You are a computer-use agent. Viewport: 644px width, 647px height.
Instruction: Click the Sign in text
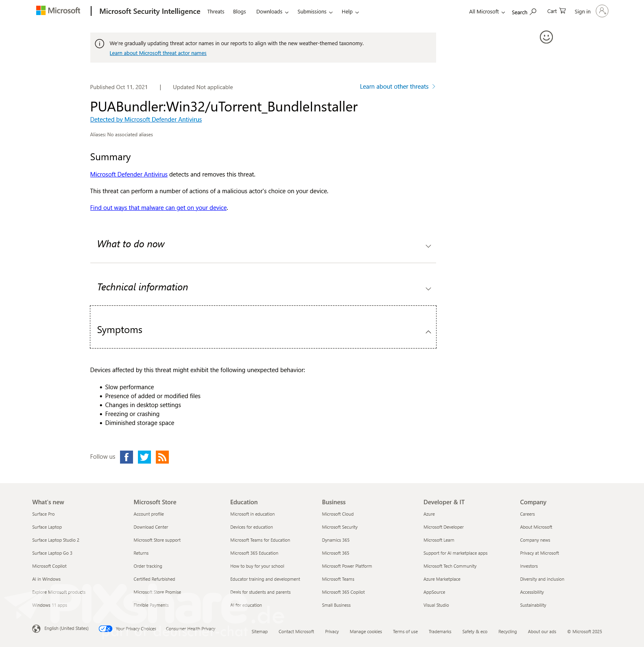click(583, 12)
